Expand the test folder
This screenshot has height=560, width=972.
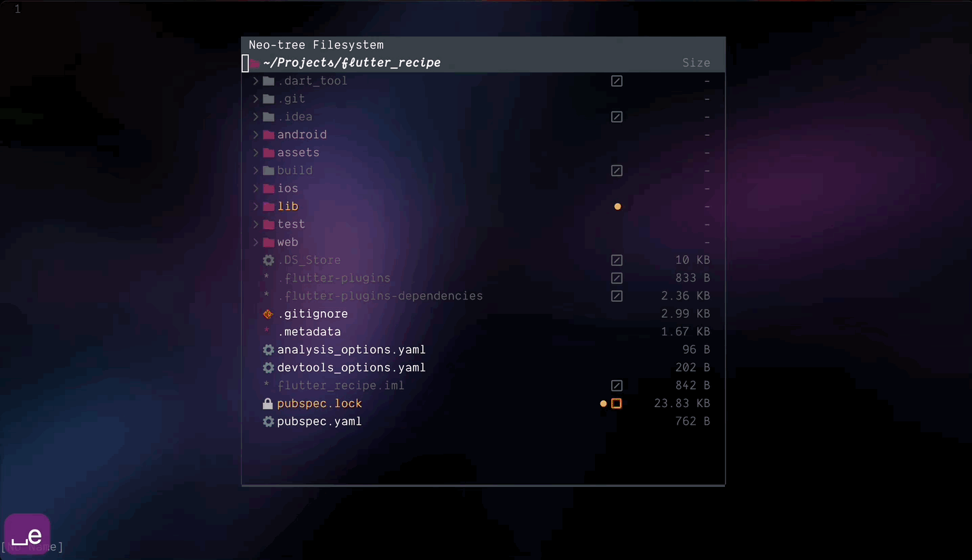255,224
